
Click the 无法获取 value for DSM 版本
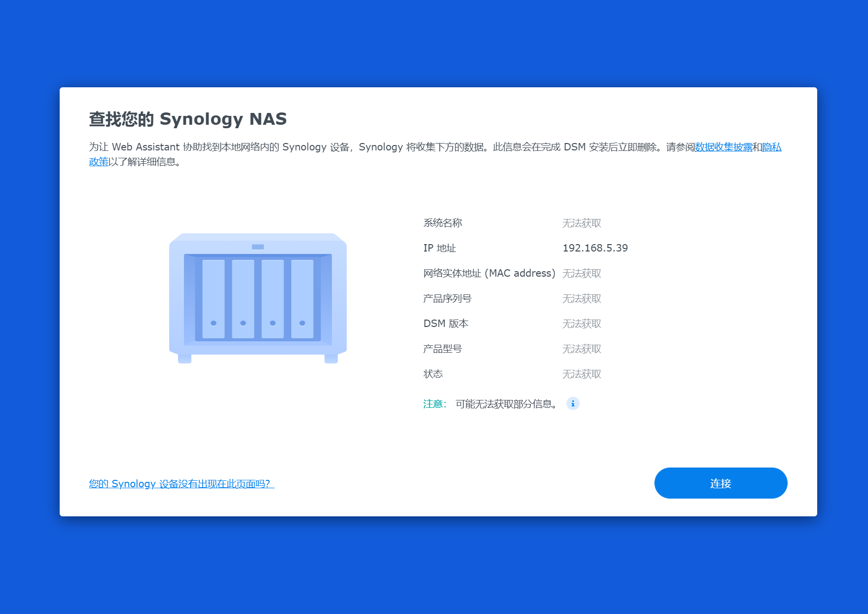(x=582, y=324)
